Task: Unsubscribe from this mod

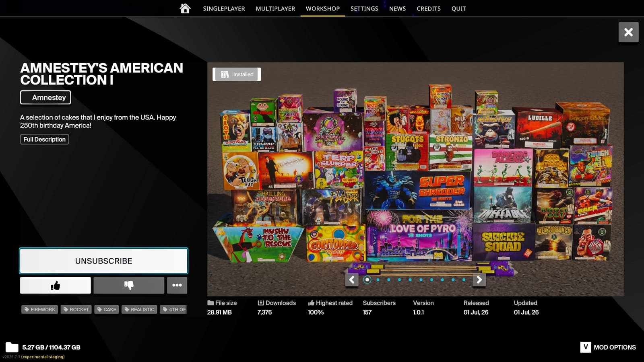Action: (103, 261)
